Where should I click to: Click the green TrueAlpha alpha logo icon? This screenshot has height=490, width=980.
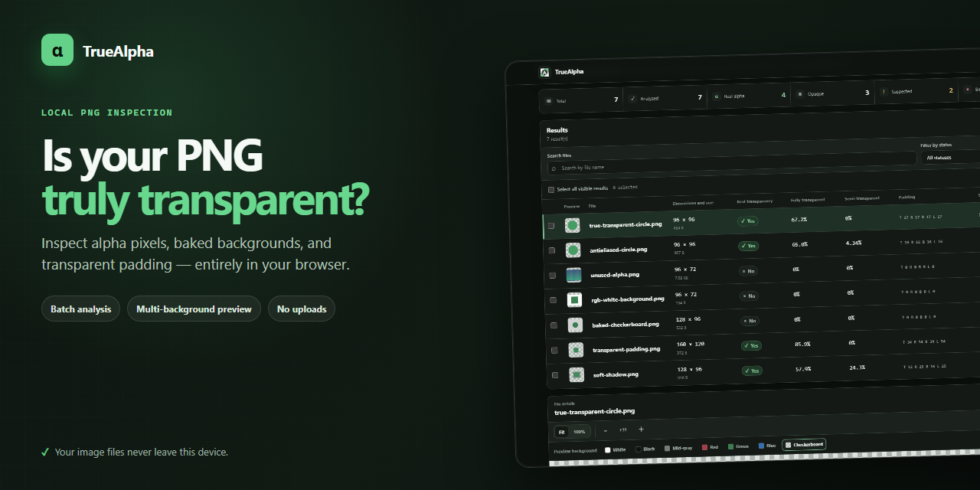pyautogui.click(x=57, y=50)
